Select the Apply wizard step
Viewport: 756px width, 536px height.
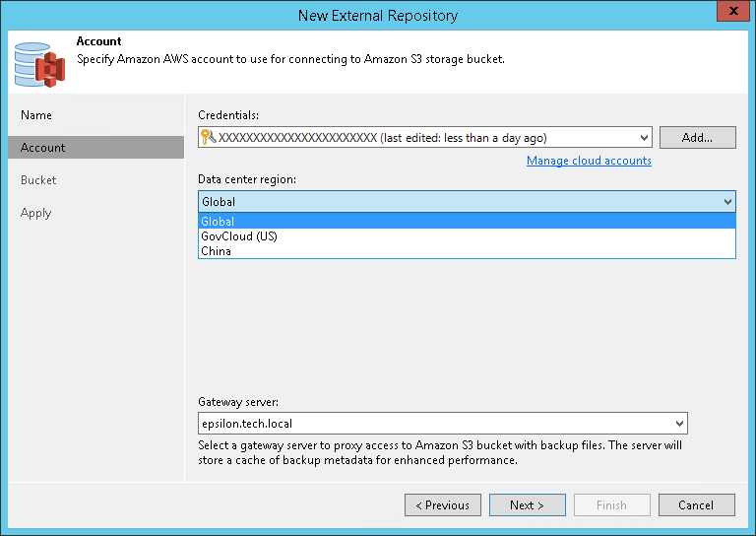point(35,213)
